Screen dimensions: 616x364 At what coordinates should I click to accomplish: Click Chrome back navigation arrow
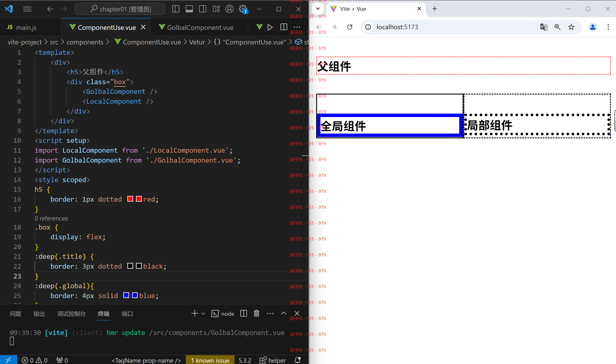(x=319, y=27)
